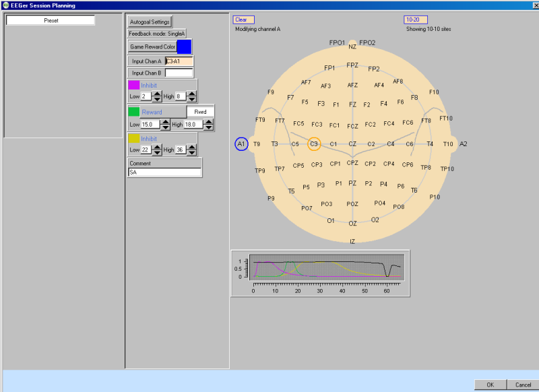Increase the Reward Low frequency stepper

click(x=166, y=122)
